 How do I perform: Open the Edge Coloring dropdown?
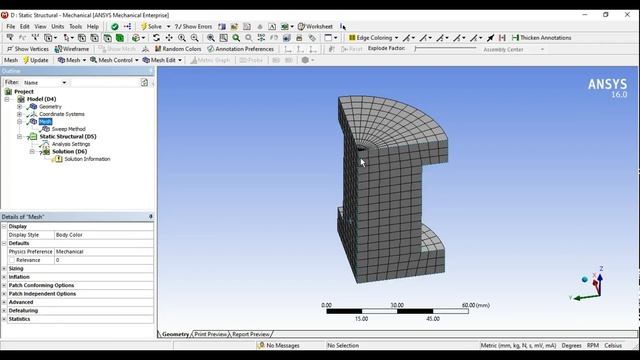tap(373, 38)
